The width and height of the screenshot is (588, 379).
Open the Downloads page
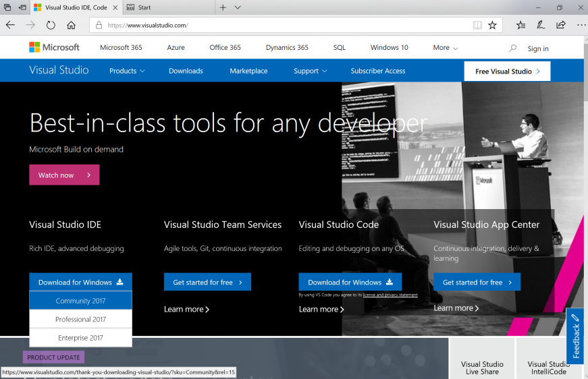pos(186,71)
